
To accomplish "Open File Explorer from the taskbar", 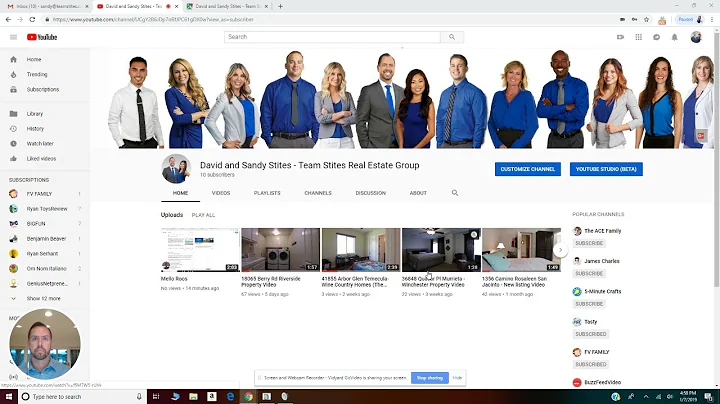I will [x=193, y=396].
